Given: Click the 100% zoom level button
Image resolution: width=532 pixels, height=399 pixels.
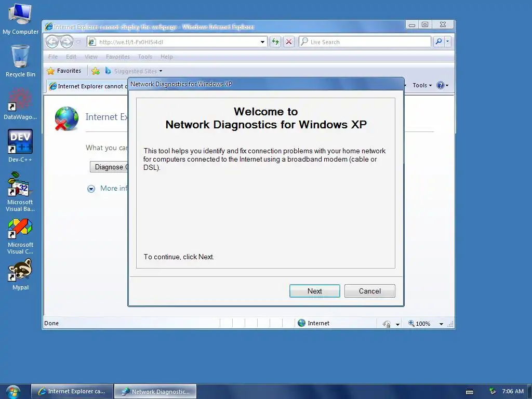Looking at the screenshot, I should 419,323.
